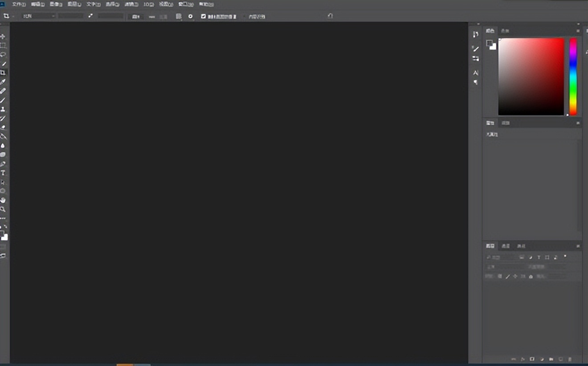Lock all properties of the layer
The height and width of the screenshot is (366, 588).
531,276
